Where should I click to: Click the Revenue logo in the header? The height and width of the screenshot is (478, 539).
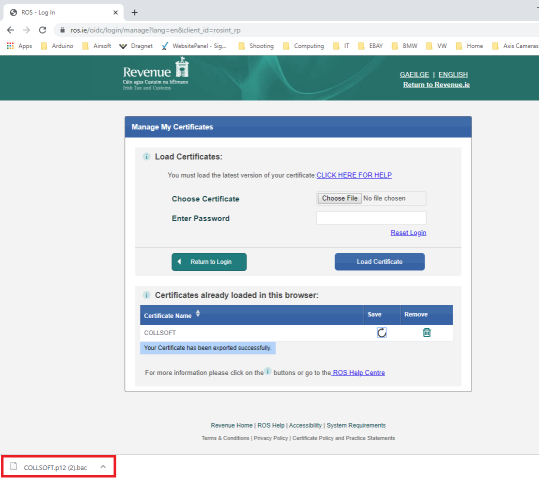156,74
